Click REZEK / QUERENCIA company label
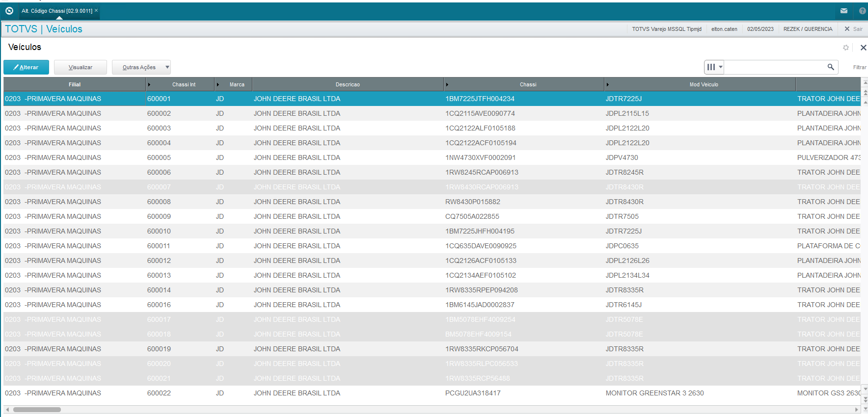This screenshot has width=868, height=417. click(x=808, y=29)
